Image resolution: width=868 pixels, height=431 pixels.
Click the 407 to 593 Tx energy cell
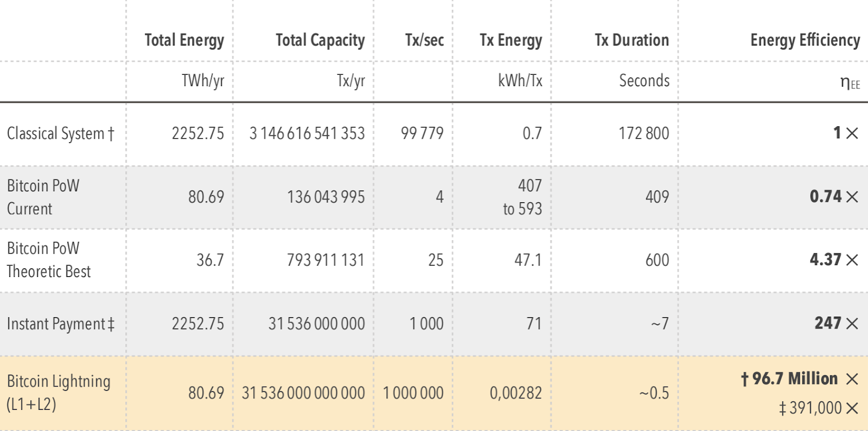(x=522, y=197)
